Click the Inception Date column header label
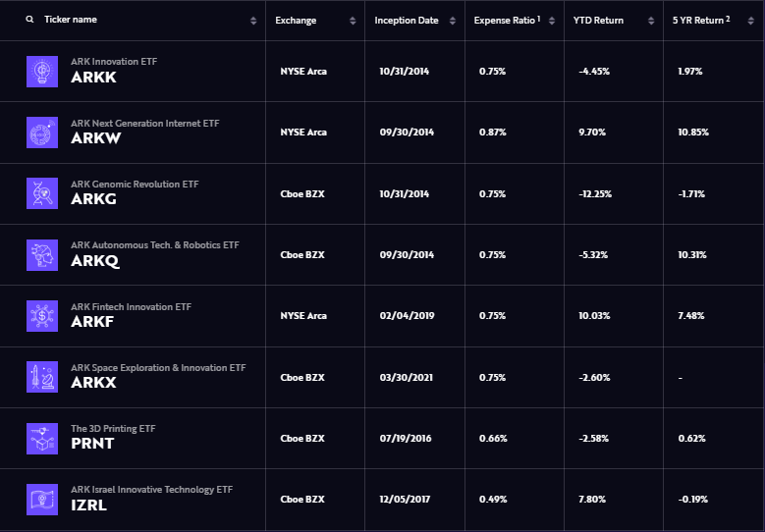 (407, 21)
